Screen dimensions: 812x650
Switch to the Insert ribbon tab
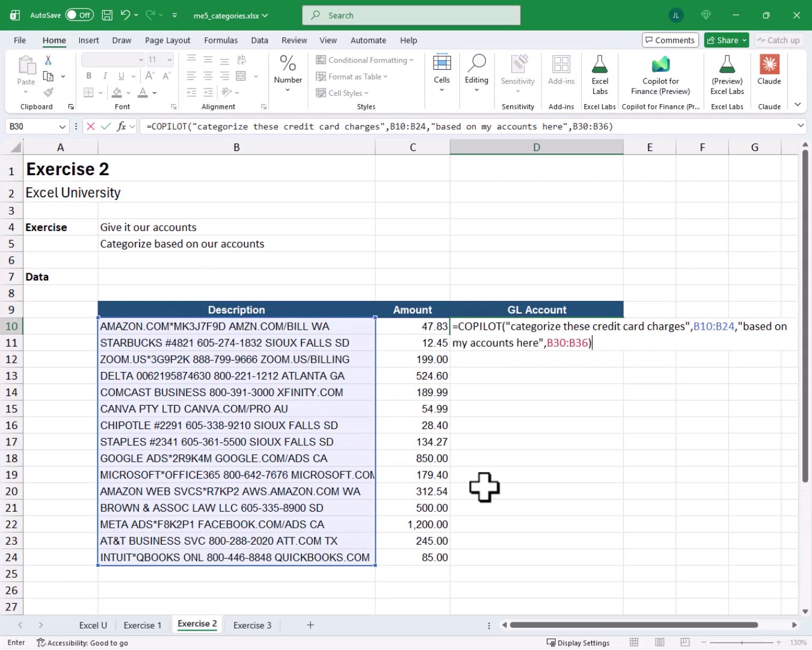[x=88, y=40]
